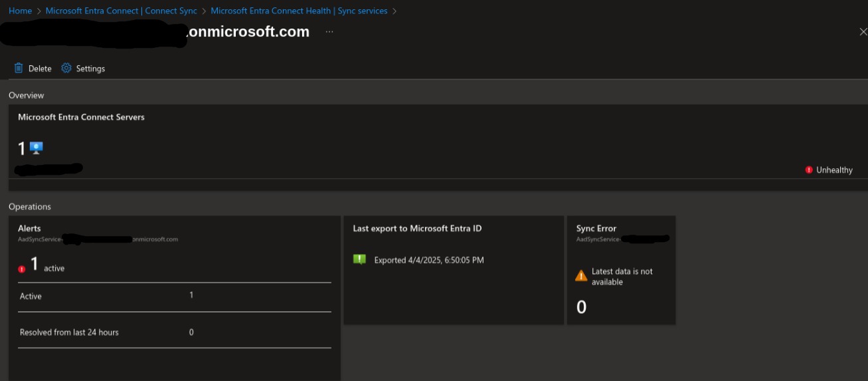
Task: Open the ellipsis more options menu
Action: click(329, 32)
